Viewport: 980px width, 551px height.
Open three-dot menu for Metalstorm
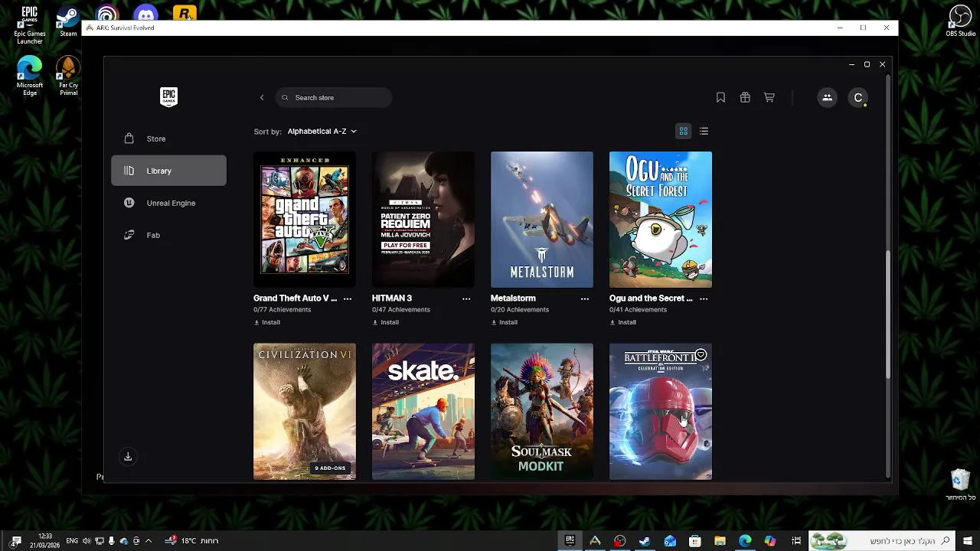coord(585,298)
